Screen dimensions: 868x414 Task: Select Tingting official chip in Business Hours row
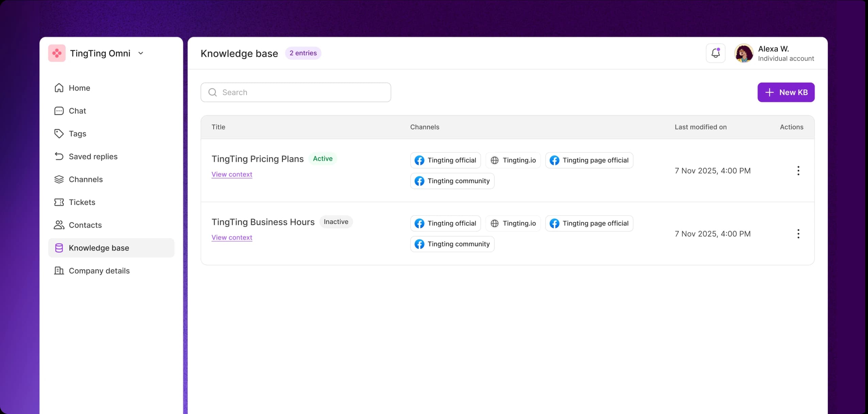pos(446,223)
